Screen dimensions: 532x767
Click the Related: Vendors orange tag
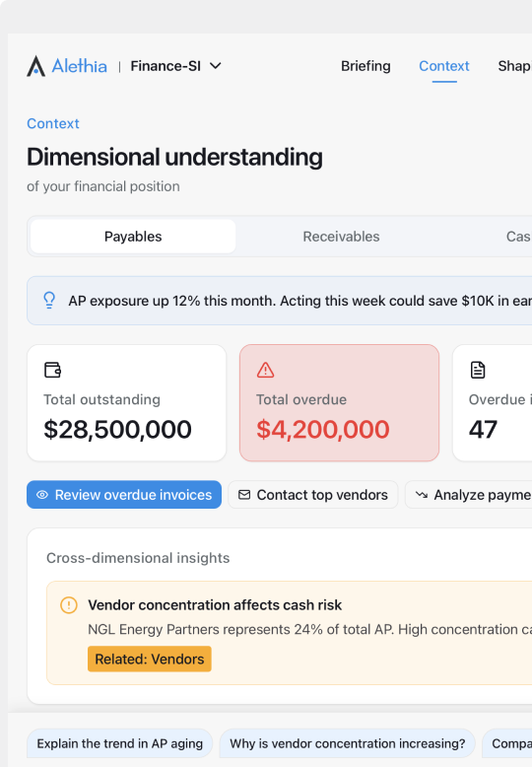150,659
